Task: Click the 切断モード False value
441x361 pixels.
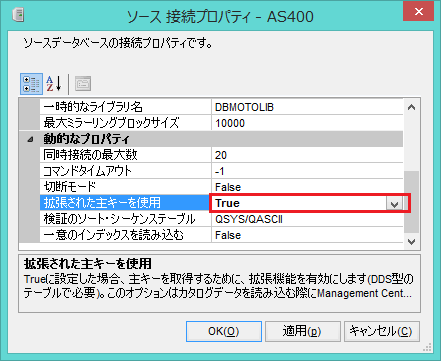Action: coord(307,187)
